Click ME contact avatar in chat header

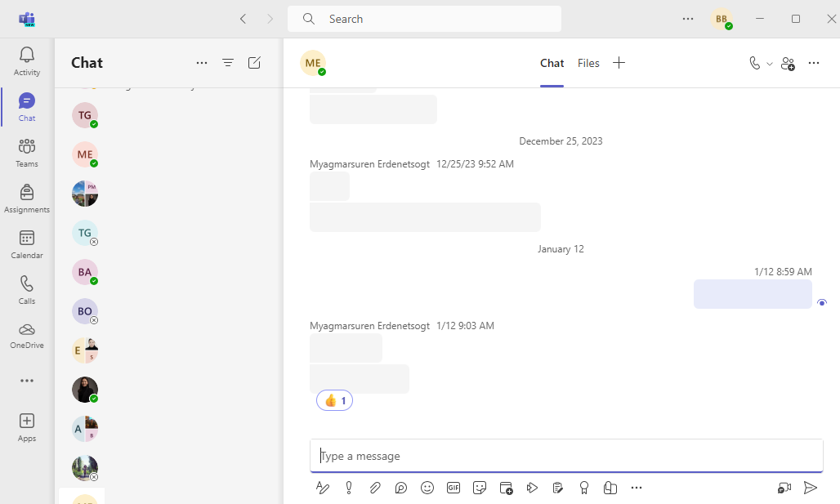pos(313,63)
